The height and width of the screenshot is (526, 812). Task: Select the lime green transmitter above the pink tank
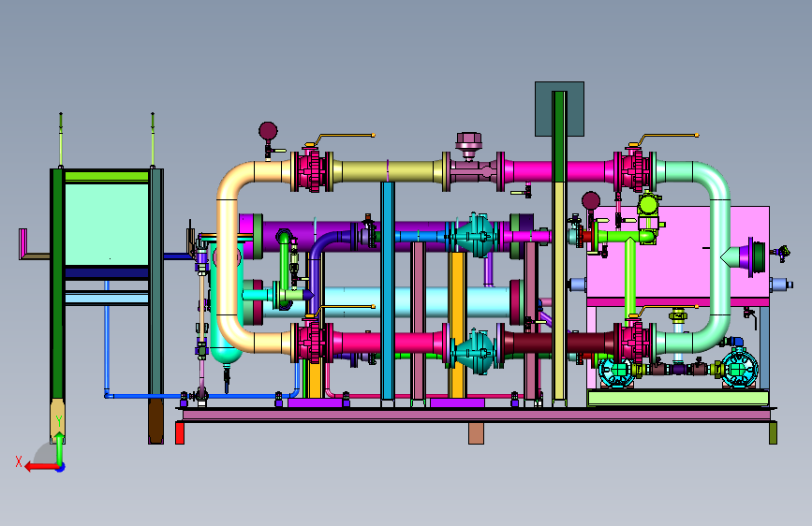tap(648, 204)
